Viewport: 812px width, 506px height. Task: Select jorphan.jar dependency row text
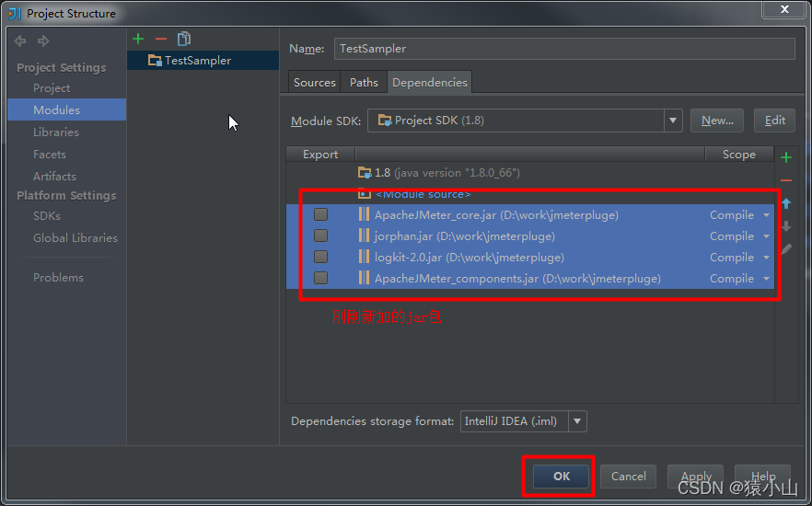465,236
